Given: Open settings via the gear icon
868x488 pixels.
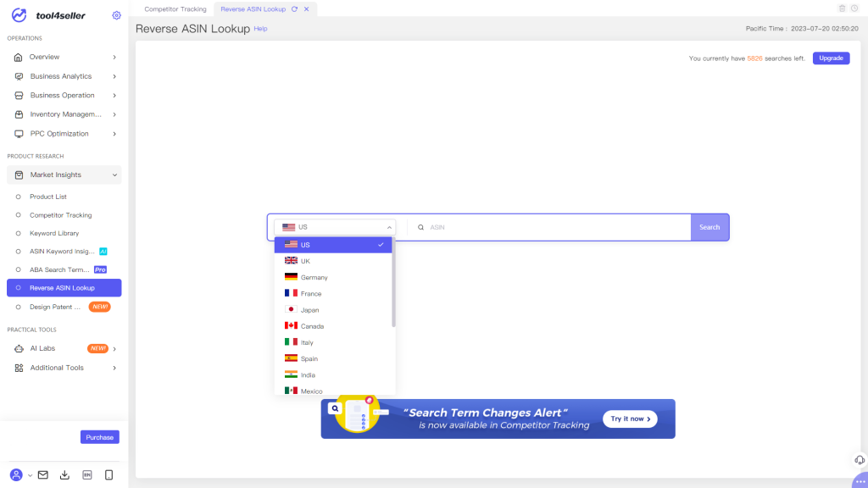Looking at the screenshot, I should (116, 15).
